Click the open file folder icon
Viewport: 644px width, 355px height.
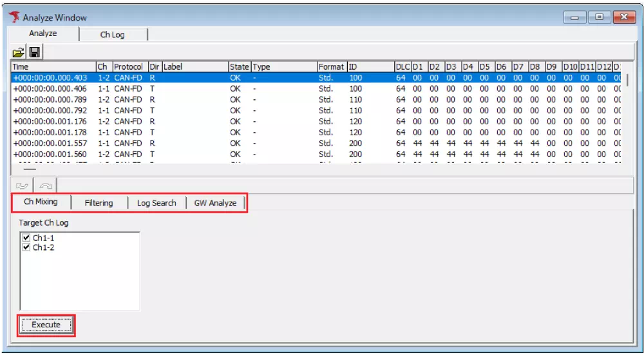(x=19, y=52)
